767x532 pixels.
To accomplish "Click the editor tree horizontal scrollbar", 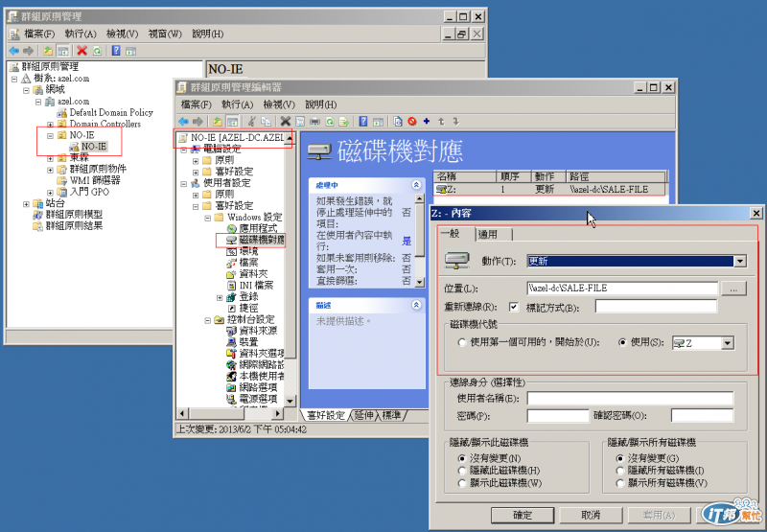I will (x=230, y=414).
